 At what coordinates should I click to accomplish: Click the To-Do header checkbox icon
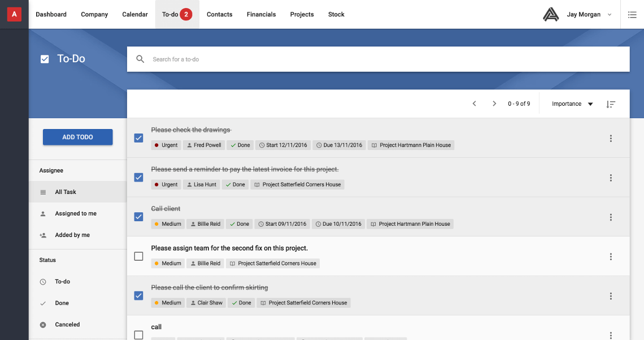[45, 59]
